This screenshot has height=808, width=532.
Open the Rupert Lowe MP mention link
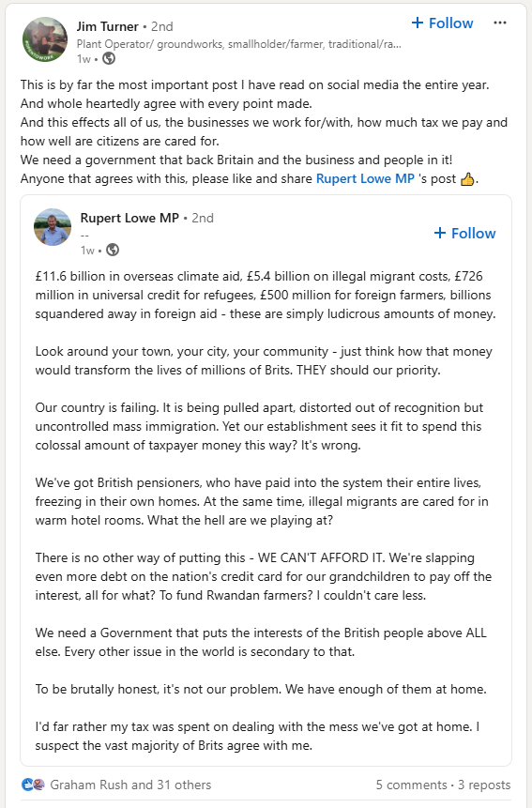pyautogui.click(x=365, y=179)
